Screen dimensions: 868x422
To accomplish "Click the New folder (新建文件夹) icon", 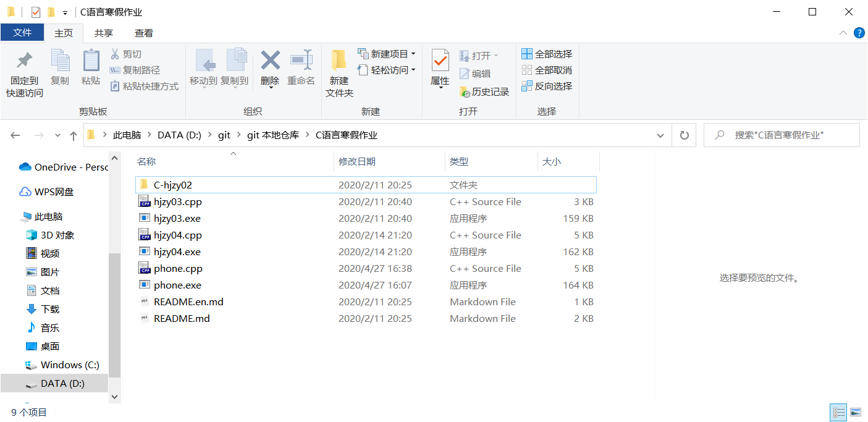I will [x=339, y=61].
